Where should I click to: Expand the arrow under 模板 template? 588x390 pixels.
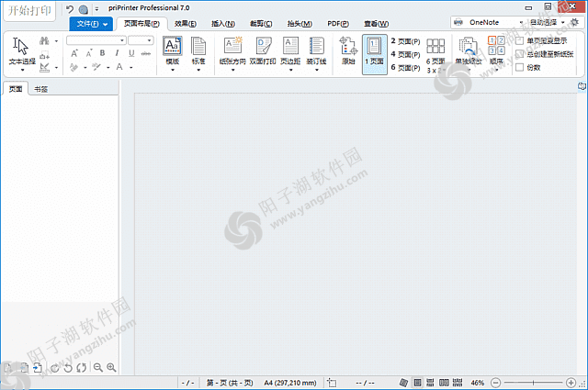[173, 70]
